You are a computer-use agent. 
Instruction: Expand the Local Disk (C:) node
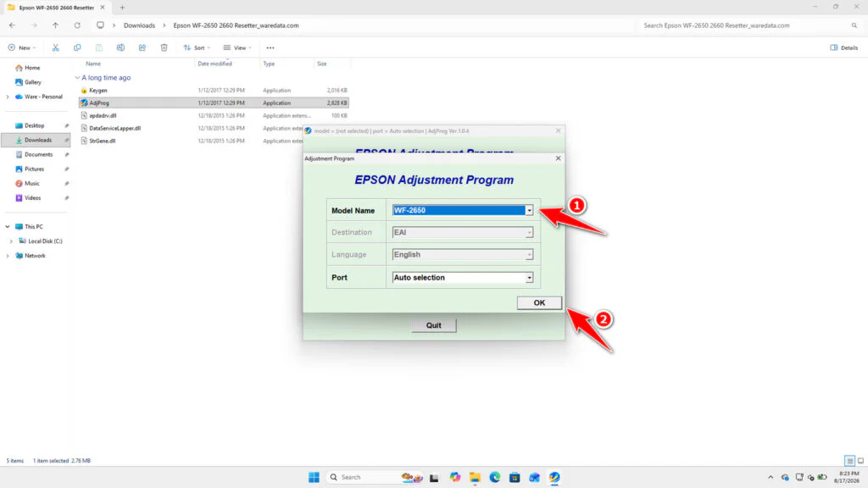11,241
